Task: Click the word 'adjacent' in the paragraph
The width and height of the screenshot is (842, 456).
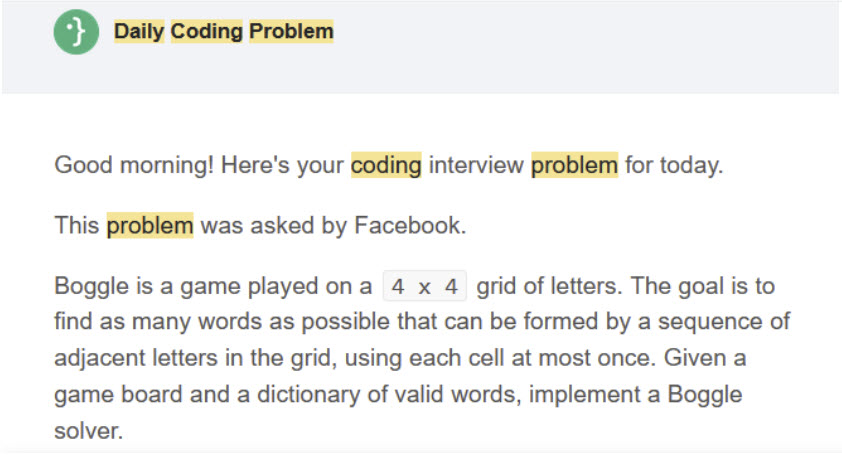Action: pos(100,358)
